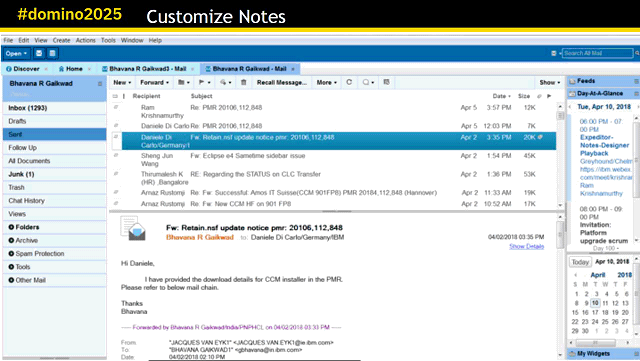The image size is (640, 361).
Task: Close the active Bhavana R Gaikwad - Mail tab
Action: click(x=293, y=69)
